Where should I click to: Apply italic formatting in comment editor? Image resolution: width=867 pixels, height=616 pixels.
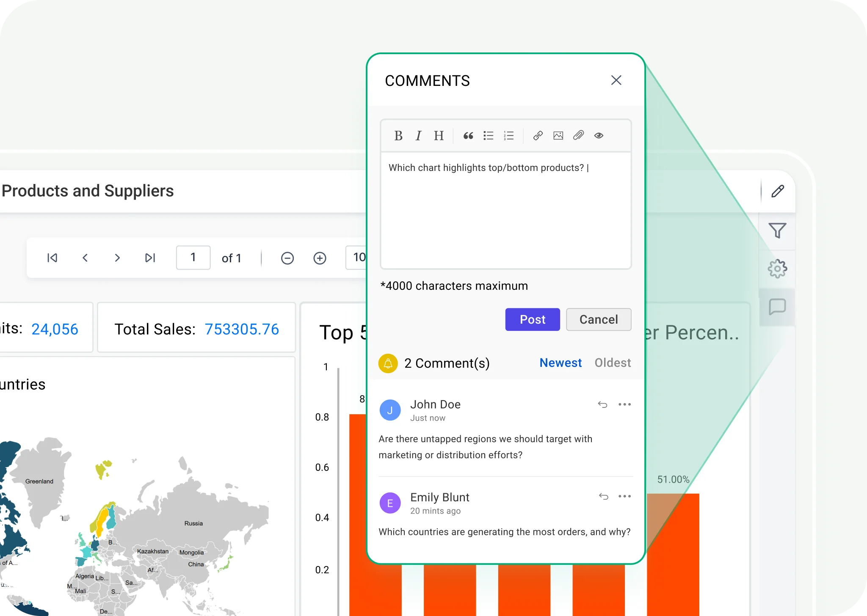418,136
